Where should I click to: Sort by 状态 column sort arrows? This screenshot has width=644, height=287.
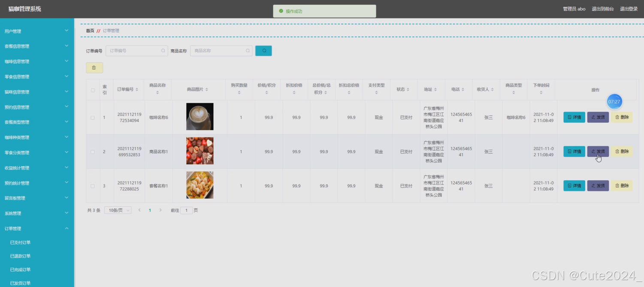pyautogui.click(x=408, y=90)
